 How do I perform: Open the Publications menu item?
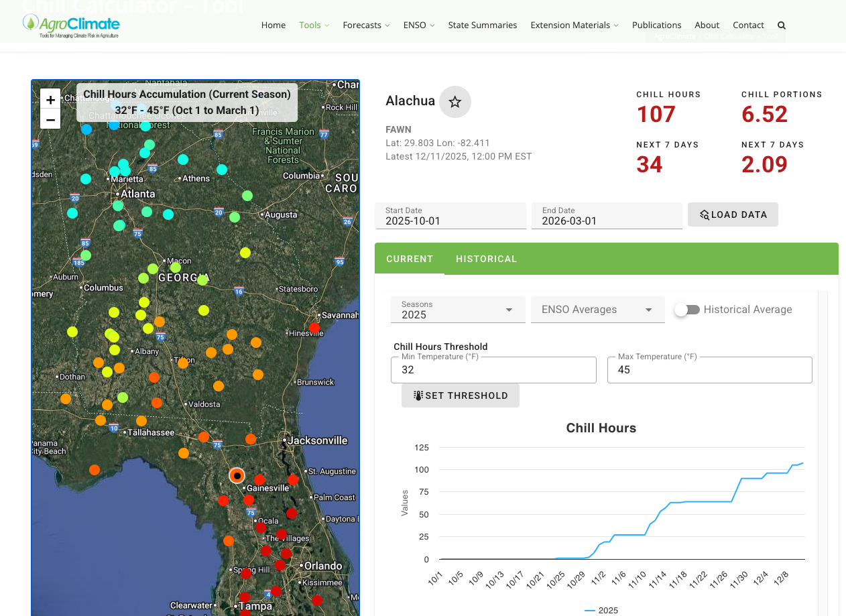[657, 25]
